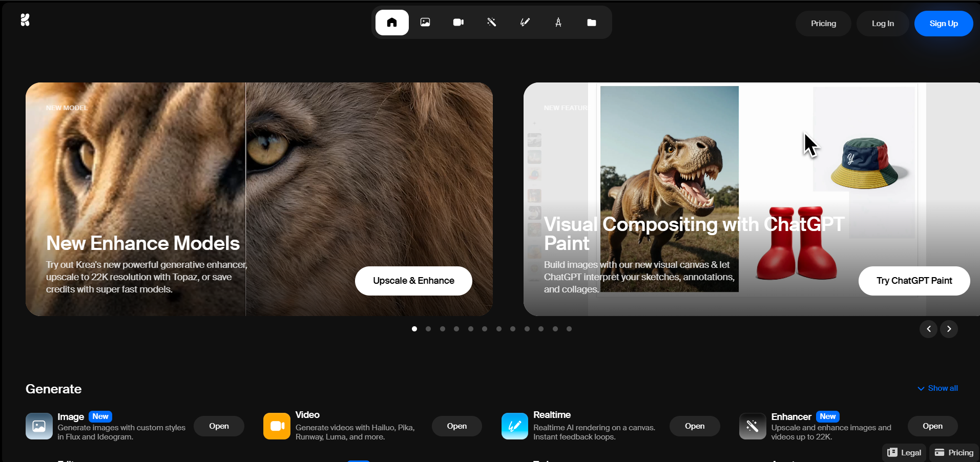Click the Enhancer tool tile icon

click(x=753, y=426)
